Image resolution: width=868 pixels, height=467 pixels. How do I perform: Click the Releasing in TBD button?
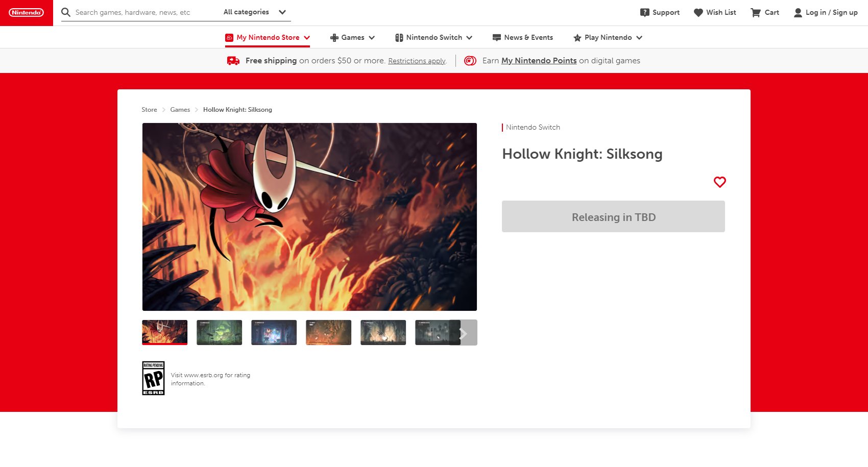click(x=613, y=216)
